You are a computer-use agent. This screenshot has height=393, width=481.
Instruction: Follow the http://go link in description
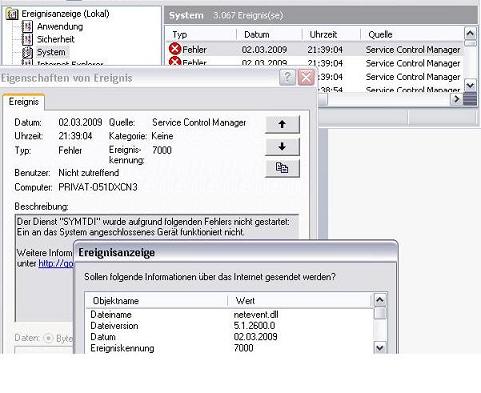click(x=56, y=263)
